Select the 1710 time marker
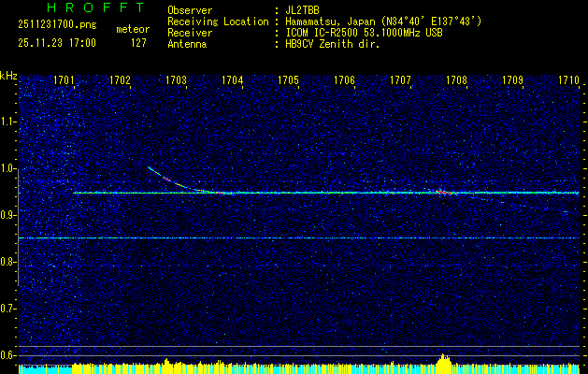This screenshot has width=588, height=374. [x=568, y=81]
